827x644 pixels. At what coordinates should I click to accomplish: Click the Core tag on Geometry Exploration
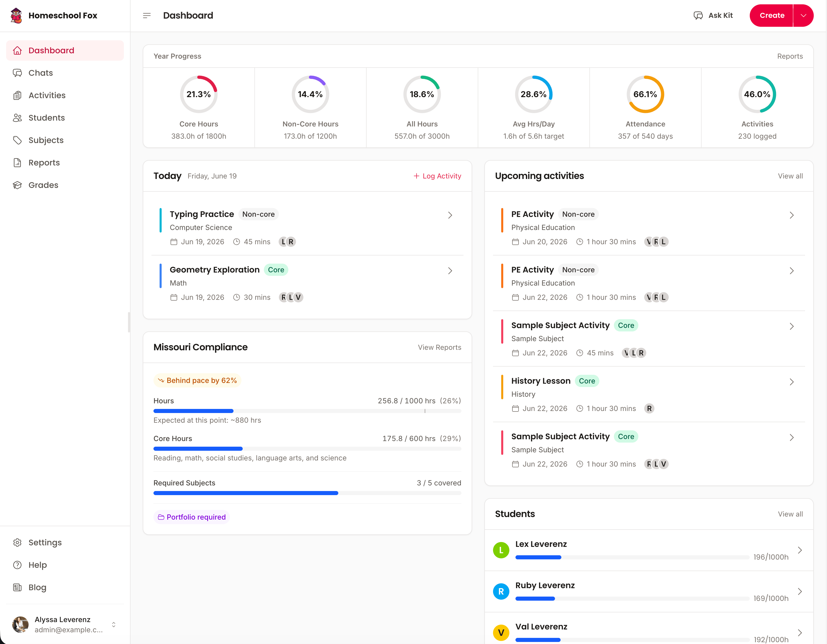tap(276, 270)
